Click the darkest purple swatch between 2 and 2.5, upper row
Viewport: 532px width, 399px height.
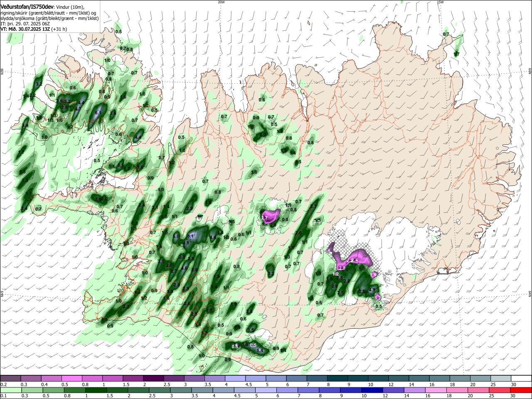pyautogui.click(x=153, y=378)
